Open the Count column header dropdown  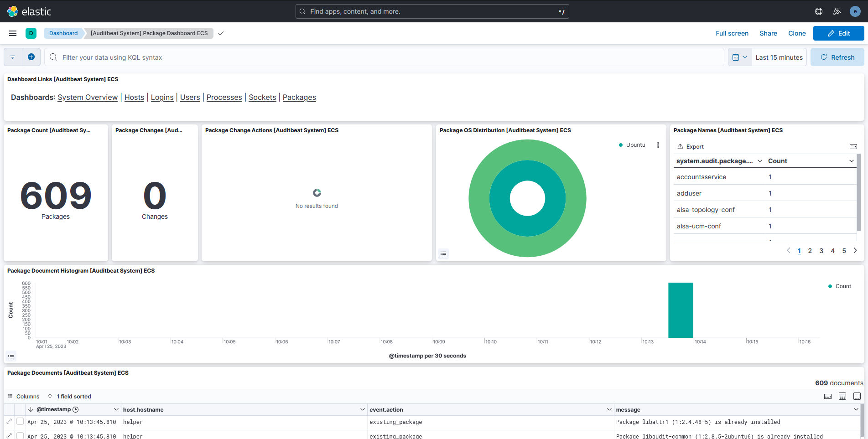coord(851,161)
